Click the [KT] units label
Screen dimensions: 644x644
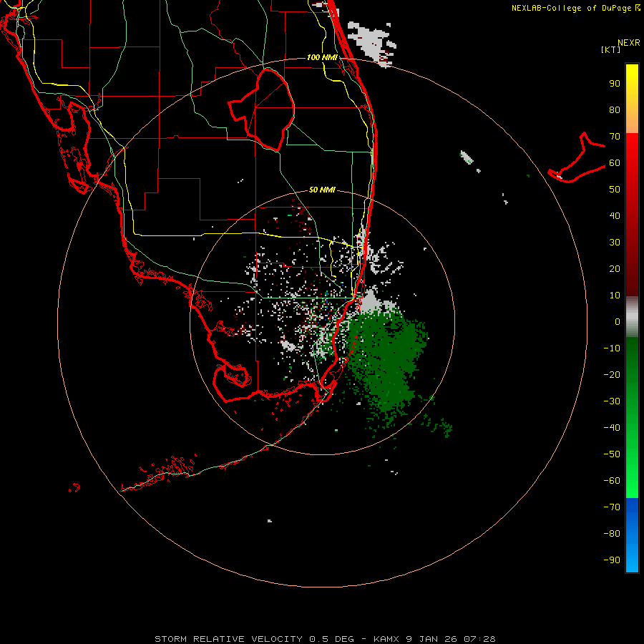point(610,49)
